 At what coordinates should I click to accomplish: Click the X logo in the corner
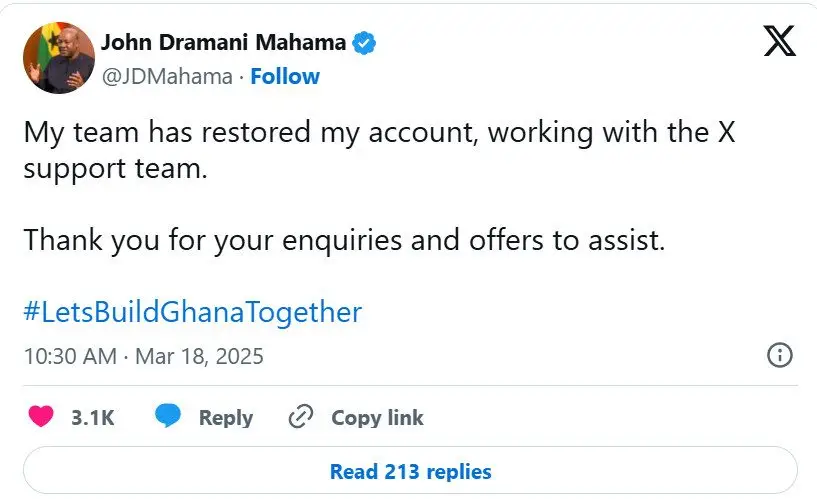(x=779, y=41)
